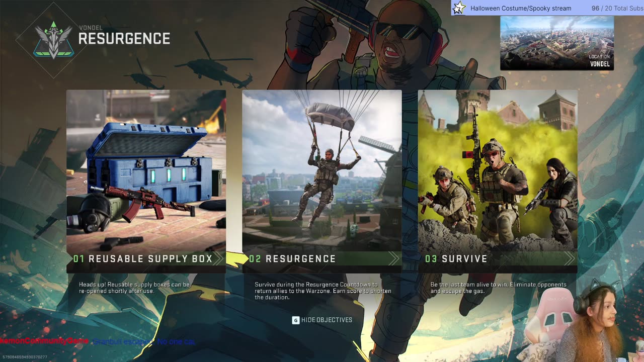Viewport: 644px width, 362px height.
Task: Click the Hide Objectives button
Action: (322, 320)
